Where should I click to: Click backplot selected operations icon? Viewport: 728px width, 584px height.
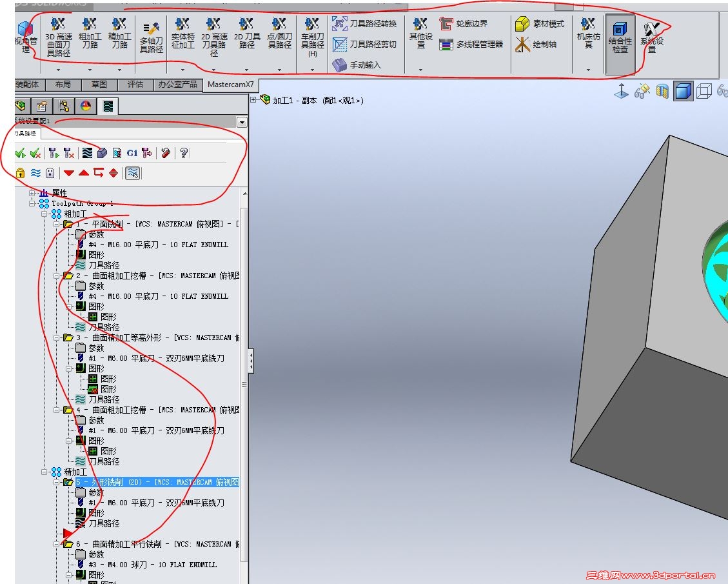pos(87,153)
